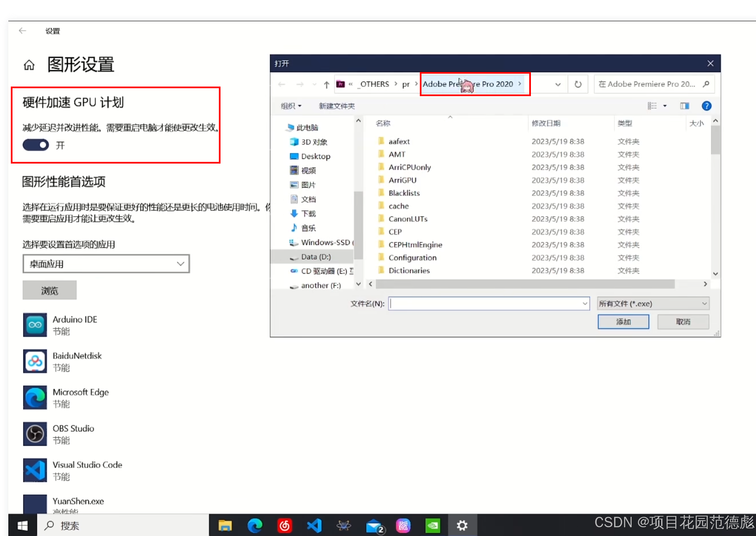Click Adobe Premiere Pro 2020 path segment

click(468, 84)
